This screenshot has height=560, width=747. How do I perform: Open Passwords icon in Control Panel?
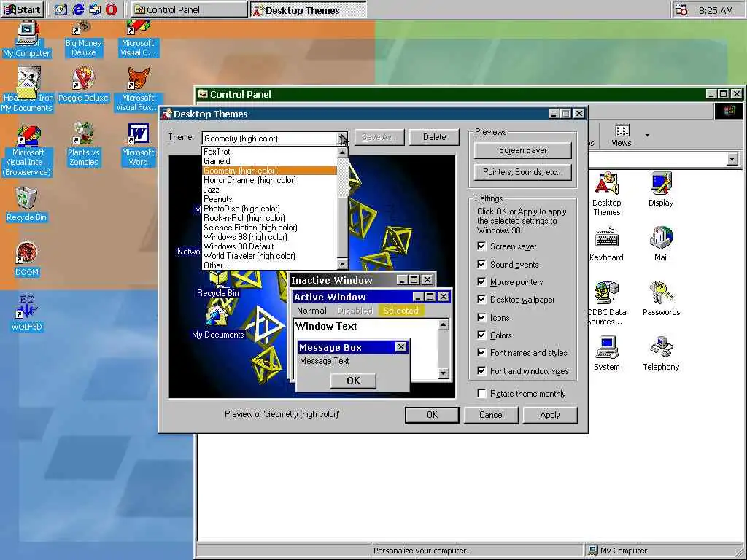click(661, 299)
